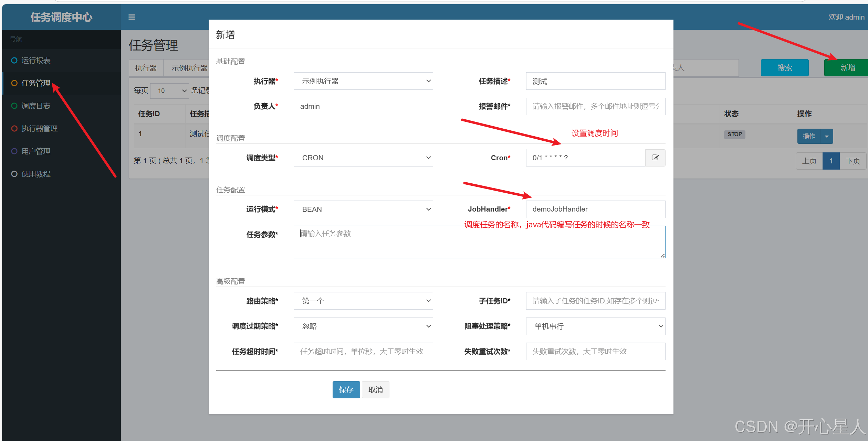Toggle the hamburger sidebar menu icon
The width and height of the screenshot is (868, 441).
[x=132, y=17]
